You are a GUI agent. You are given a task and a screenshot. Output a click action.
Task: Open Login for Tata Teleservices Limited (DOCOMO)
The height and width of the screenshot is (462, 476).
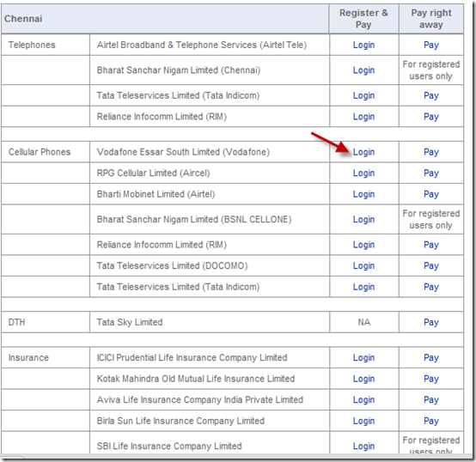point(363,265)
